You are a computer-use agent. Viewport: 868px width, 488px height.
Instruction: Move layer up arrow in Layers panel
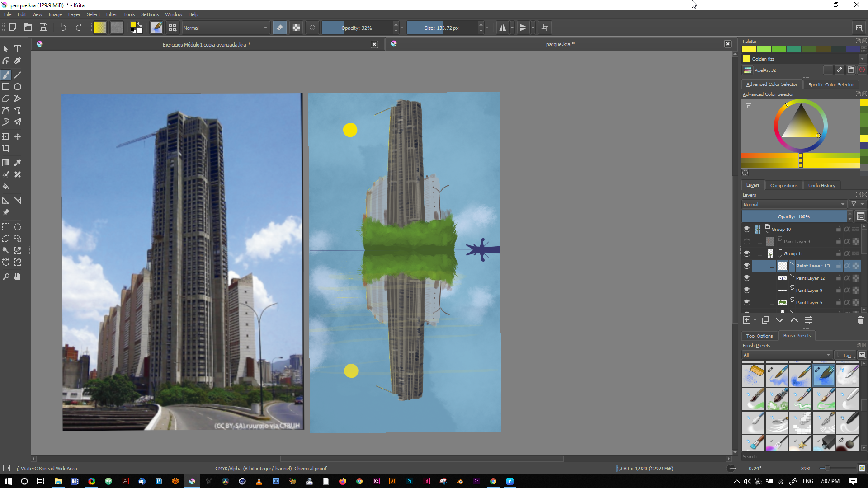pyautogui.click(x=794, y=320)
